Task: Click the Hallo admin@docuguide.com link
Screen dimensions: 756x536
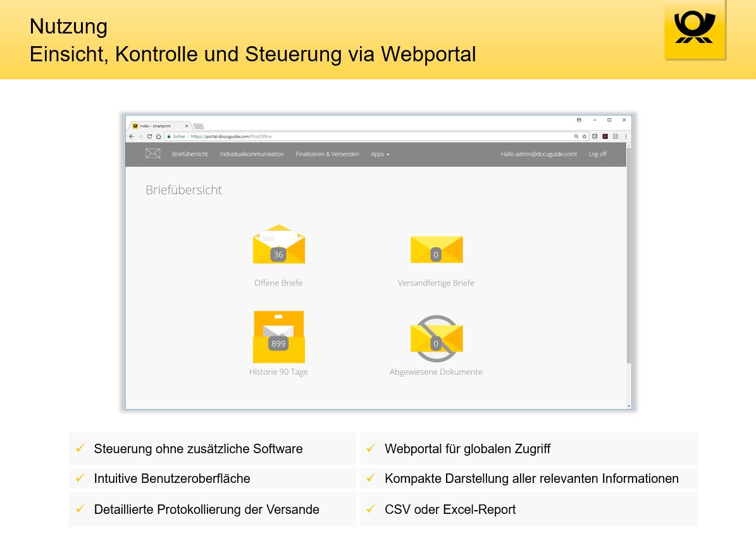Action: [538, 154]
